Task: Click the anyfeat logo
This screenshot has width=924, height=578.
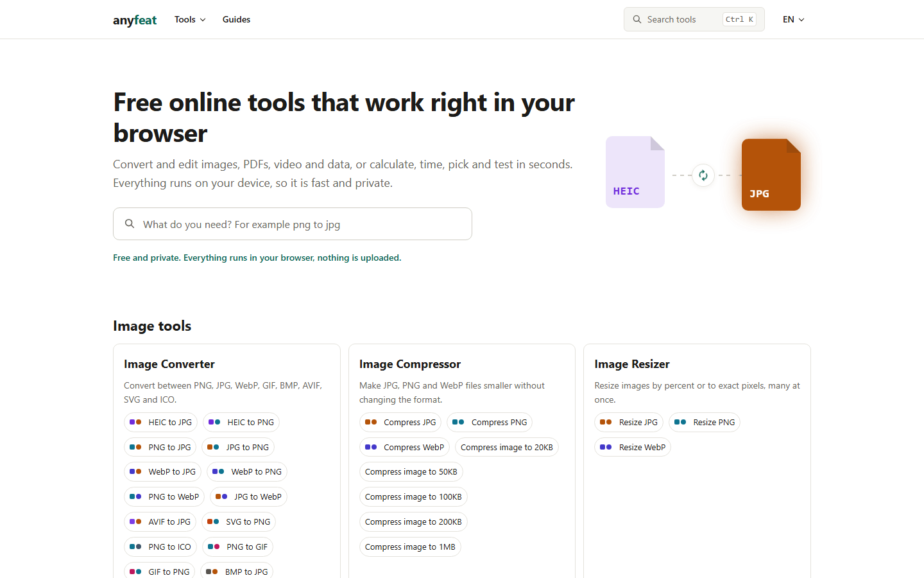Action: pos(135,20)
